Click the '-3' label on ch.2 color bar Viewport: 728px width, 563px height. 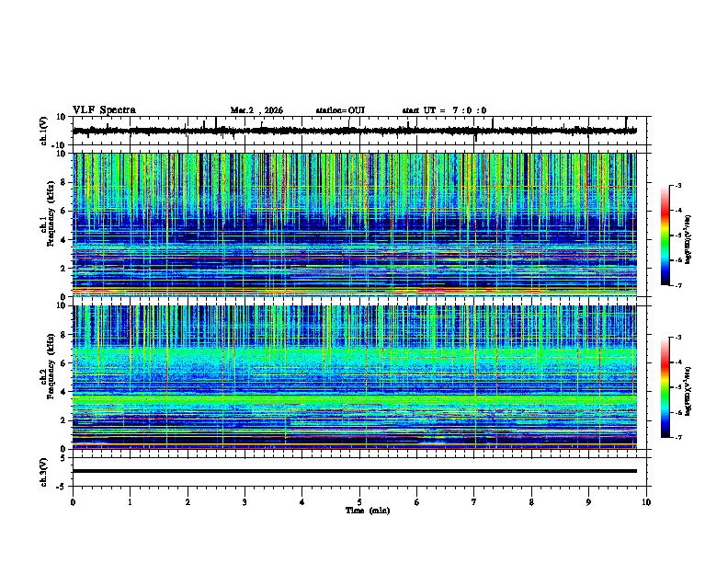(678, 338)
